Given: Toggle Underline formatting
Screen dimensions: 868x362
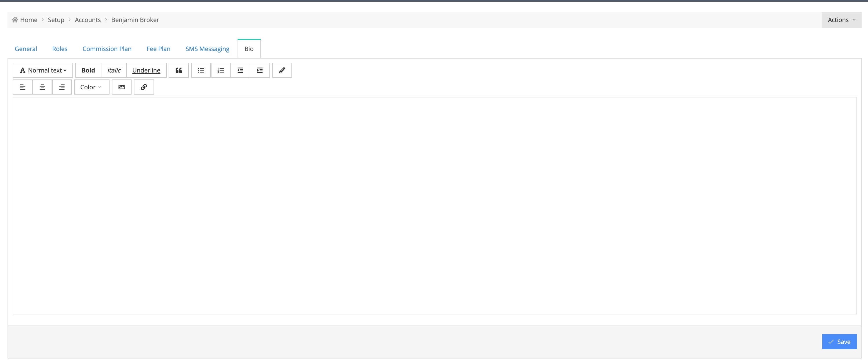Looking at the screenshot, I should [x=146, y=70].
